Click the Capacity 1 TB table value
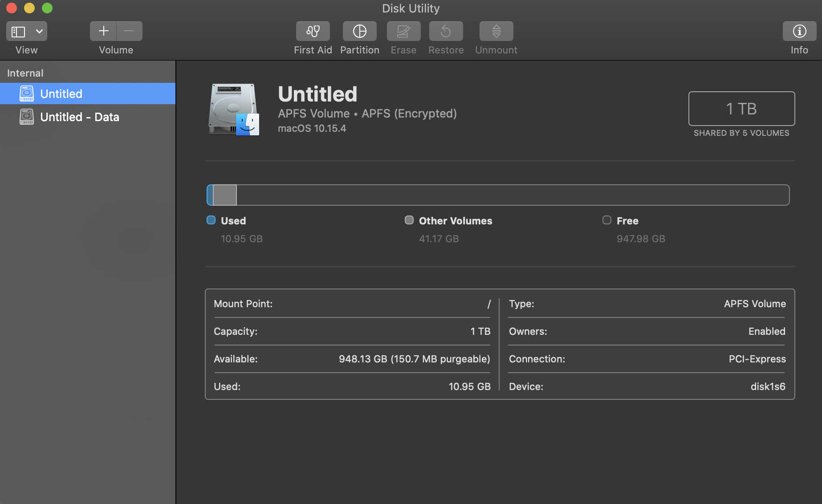Image resolution: width=822 pixels, height=504 pixels. (480, 331)
